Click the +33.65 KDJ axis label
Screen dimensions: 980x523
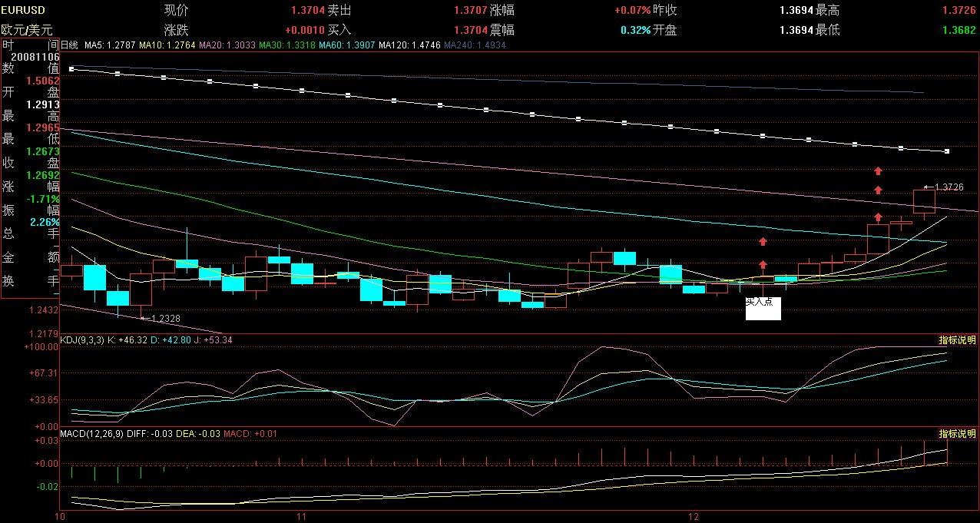tap(45, 400)
